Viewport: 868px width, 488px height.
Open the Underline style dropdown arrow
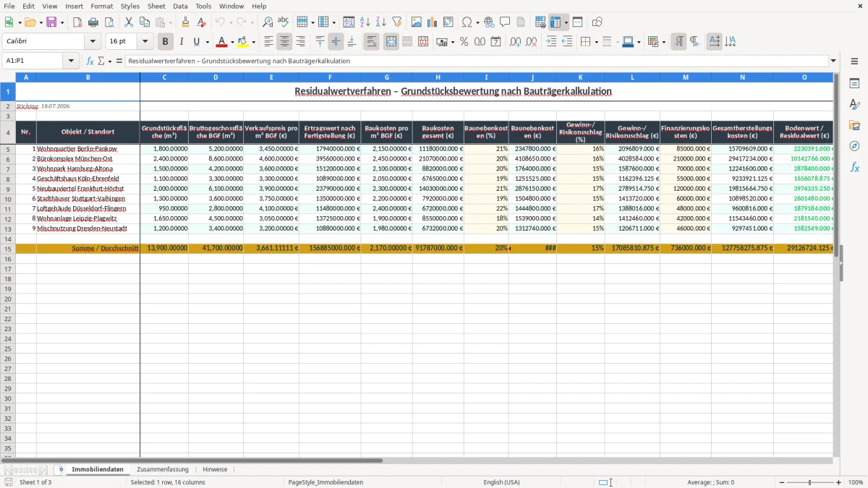click(x=207, y=42)
